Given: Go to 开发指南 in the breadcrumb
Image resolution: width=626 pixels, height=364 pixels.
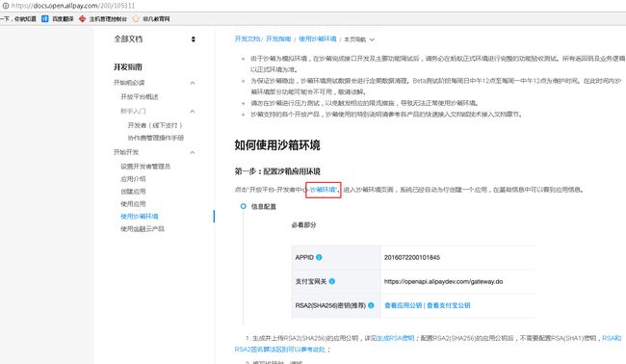Looking at the screenshot, I should 278,39.
